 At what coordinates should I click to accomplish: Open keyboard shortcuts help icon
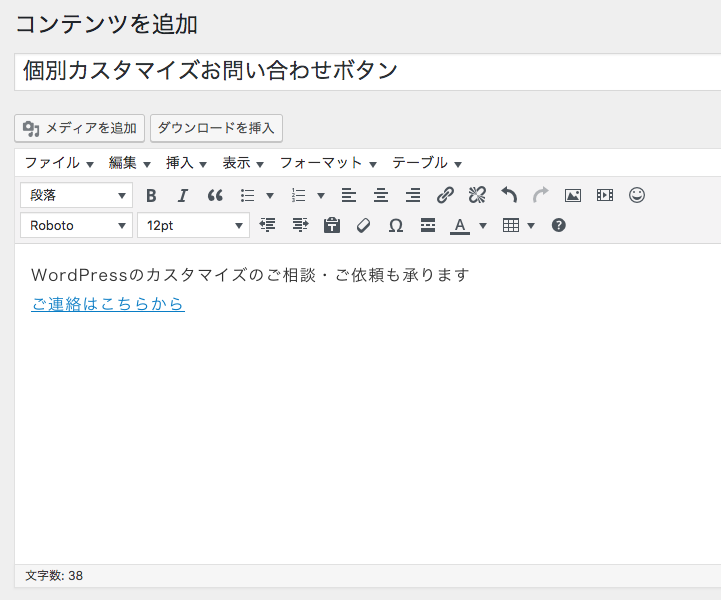point(559,225)
